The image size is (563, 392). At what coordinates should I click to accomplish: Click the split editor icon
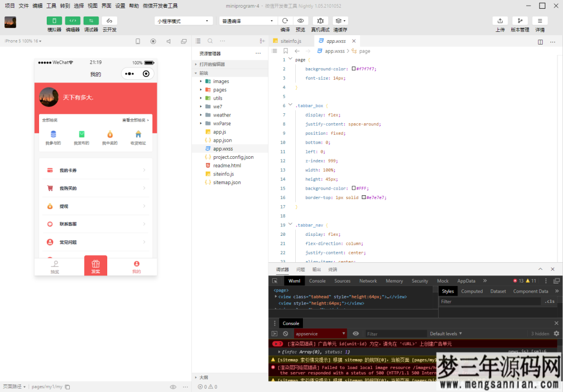tap(540, 41)
